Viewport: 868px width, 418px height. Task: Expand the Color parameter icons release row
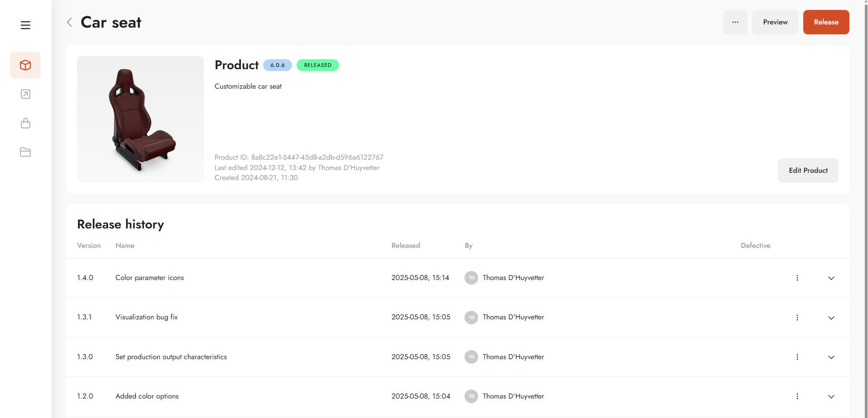(x=831, y=278)
